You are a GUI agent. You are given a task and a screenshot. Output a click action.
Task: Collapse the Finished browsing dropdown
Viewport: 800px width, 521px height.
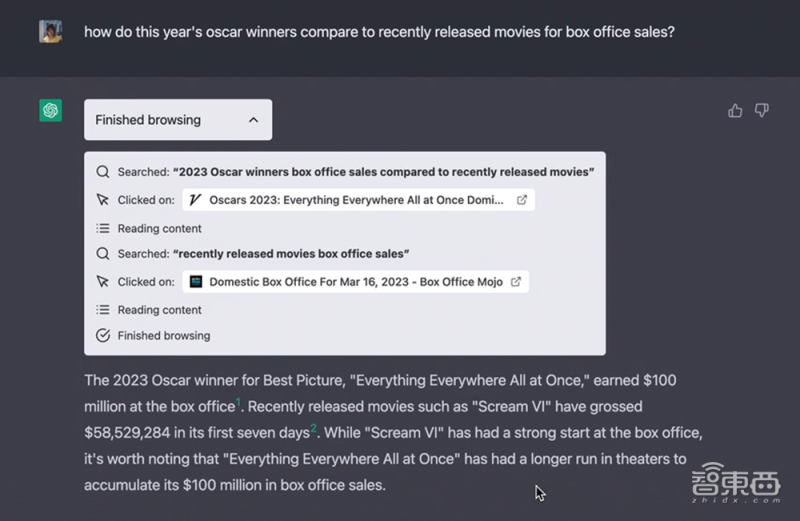(177, 120)
